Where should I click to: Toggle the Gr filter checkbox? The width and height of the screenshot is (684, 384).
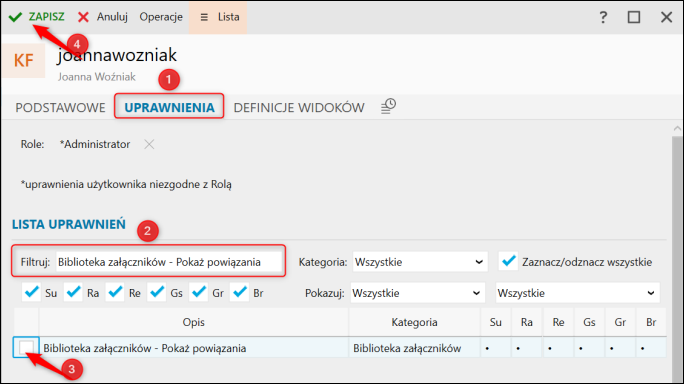point(199,292)
